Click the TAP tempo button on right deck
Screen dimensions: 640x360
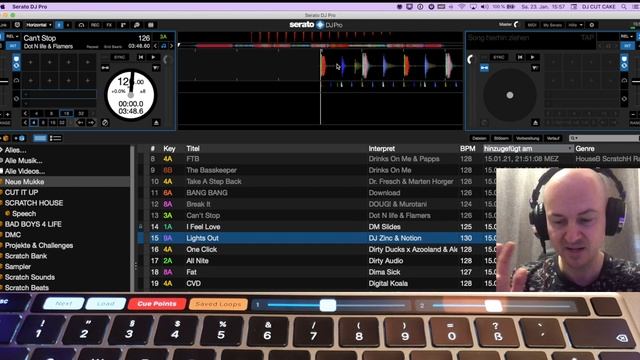coord(587,38)
